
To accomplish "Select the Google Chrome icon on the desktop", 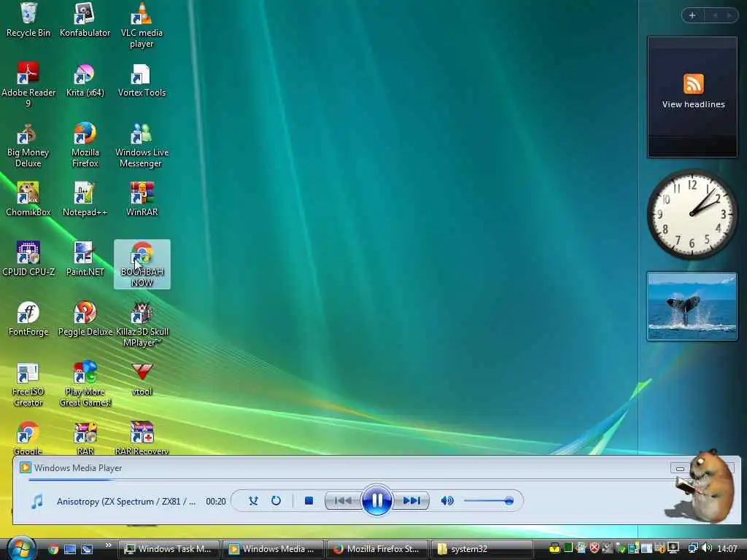I will (x=28, y=437).
